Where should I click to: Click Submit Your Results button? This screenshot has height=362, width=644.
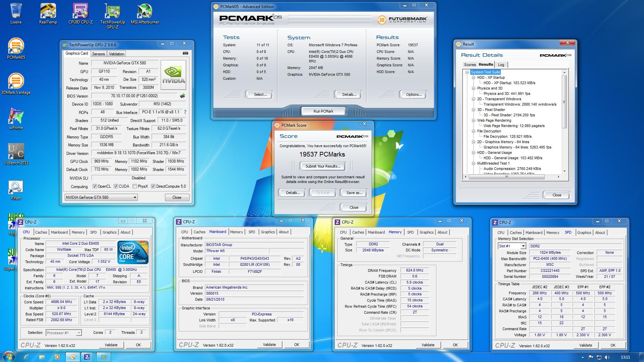[x=323, y=166]
